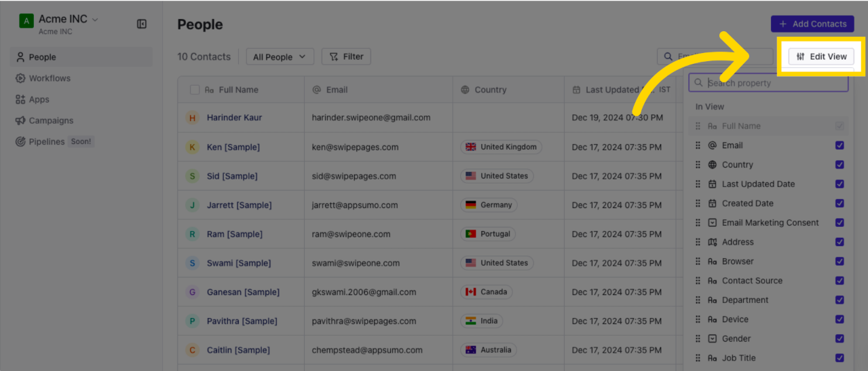Uncheck the Gender property checkbox
Viewport: 868px width, 371px height.
(x=839, y=338)
